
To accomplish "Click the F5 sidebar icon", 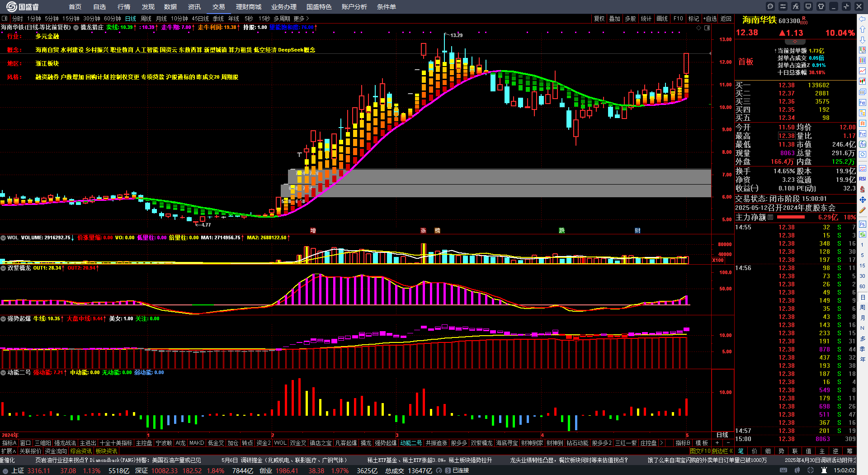I will (863, 224).
